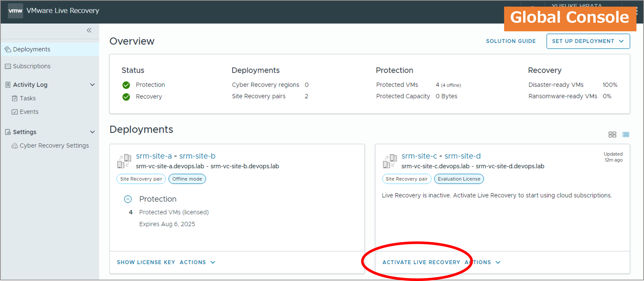Screen dimensions: 644x281
Task: Click the Activity Log icon
Action: [x=8, y=85]
